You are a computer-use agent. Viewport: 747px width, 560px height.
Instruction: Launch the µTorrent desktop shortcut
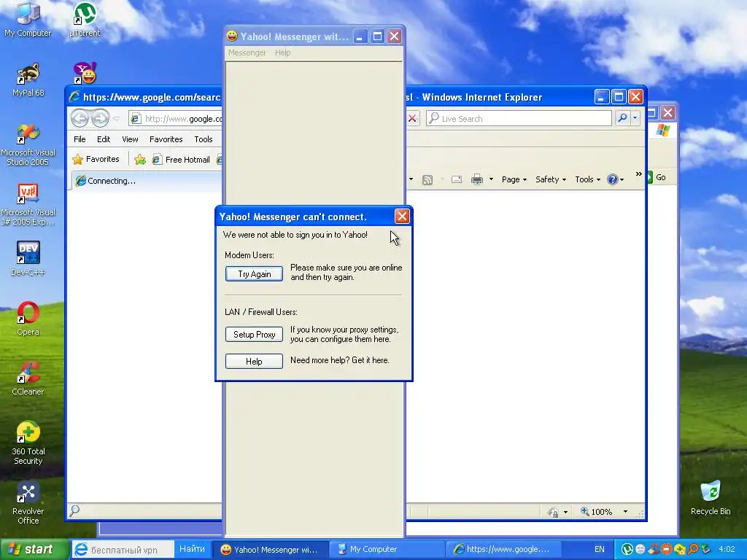point(85,19)
